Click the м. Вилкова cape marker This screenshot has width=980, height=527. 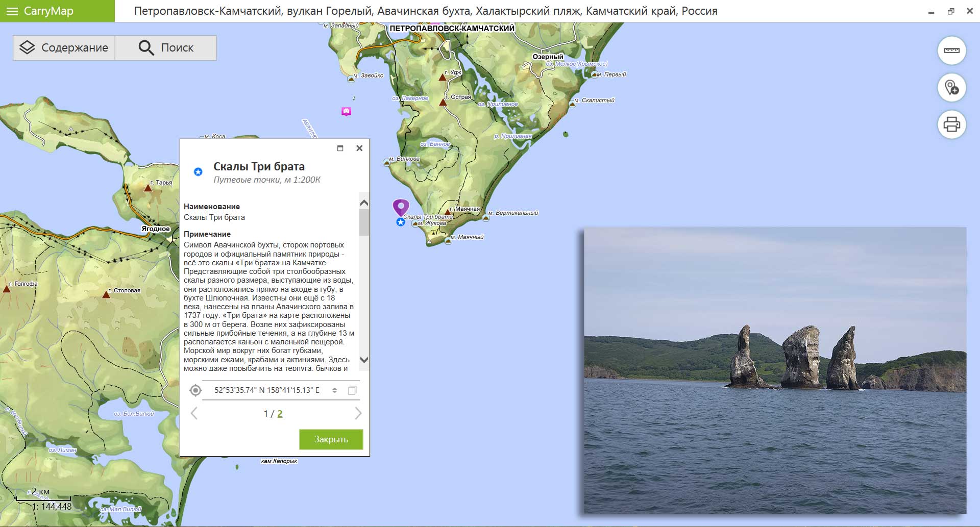coord(386,162)
